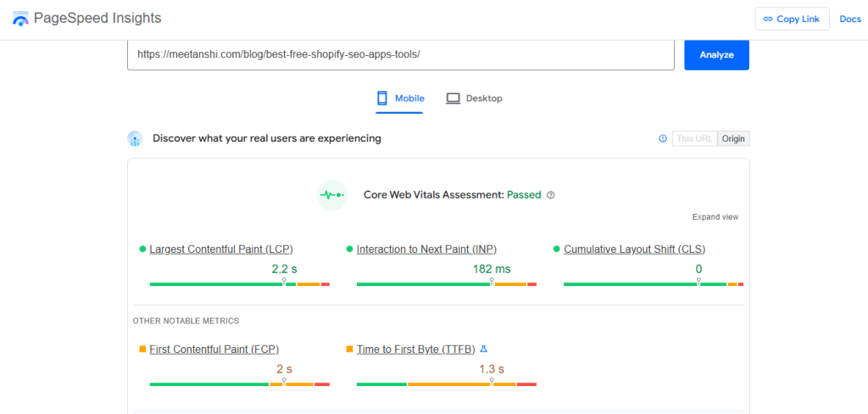Click the orange square beside TTFB
The width and height of the screenshot is (868, 414).
[x=349, y=350]
